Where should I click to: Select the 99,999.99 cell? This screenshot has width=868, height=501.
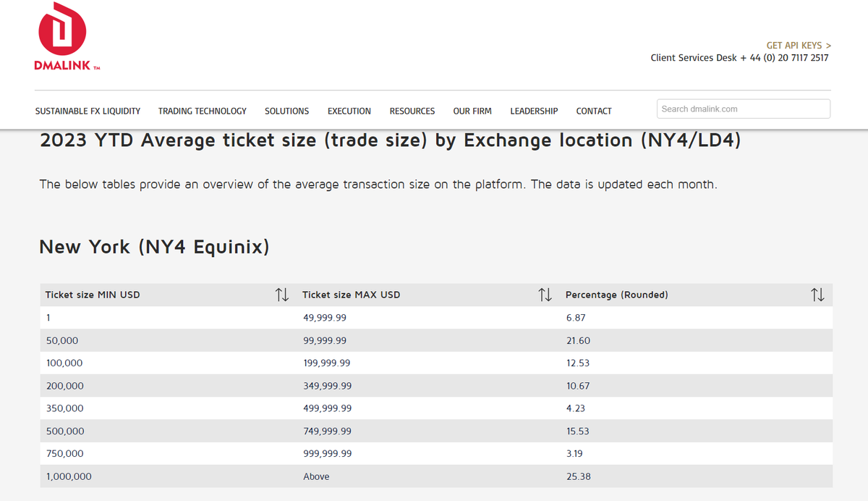[x=428, y=340]
